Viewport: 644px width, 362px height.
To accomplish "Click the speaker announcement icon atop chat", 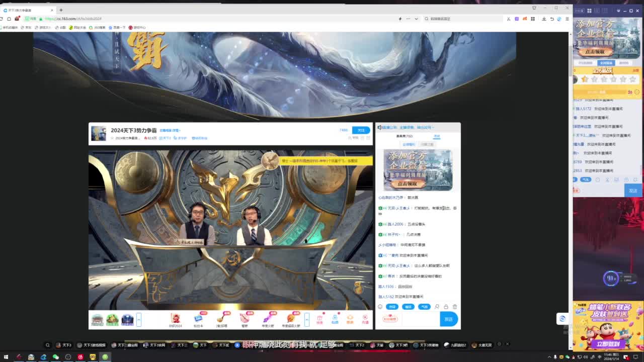I will click(x=379, y=127).
